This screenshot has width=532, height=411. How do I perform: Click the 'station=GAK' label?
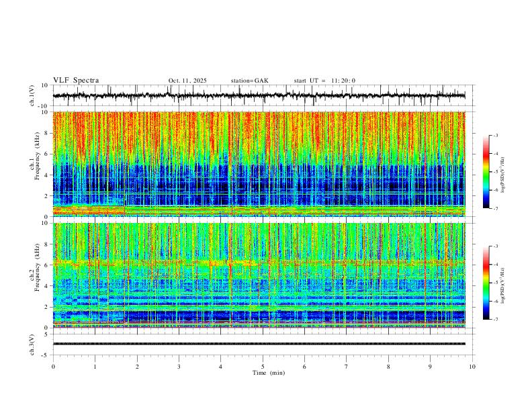coord(249,81)
